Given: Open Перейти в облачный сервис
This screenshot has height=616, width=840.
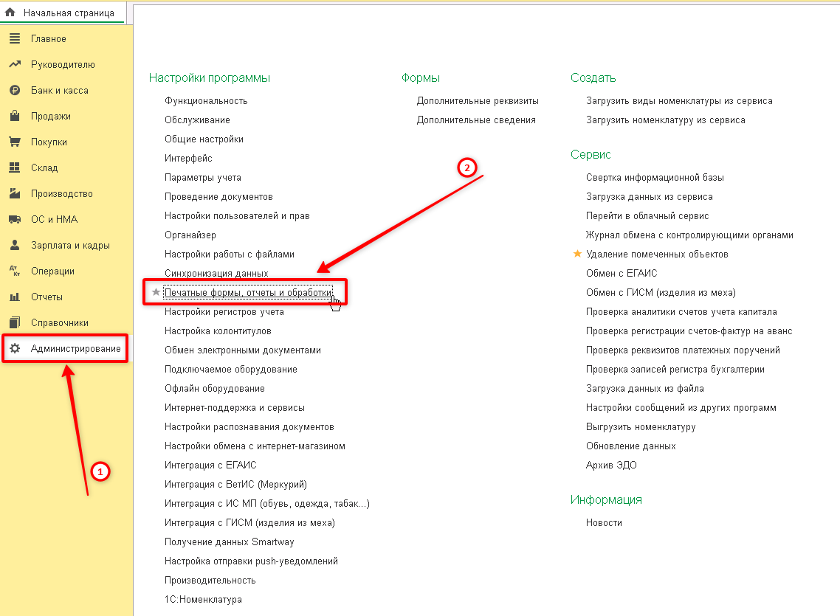Looking at the screenshot, I should (x=647, y=215).
